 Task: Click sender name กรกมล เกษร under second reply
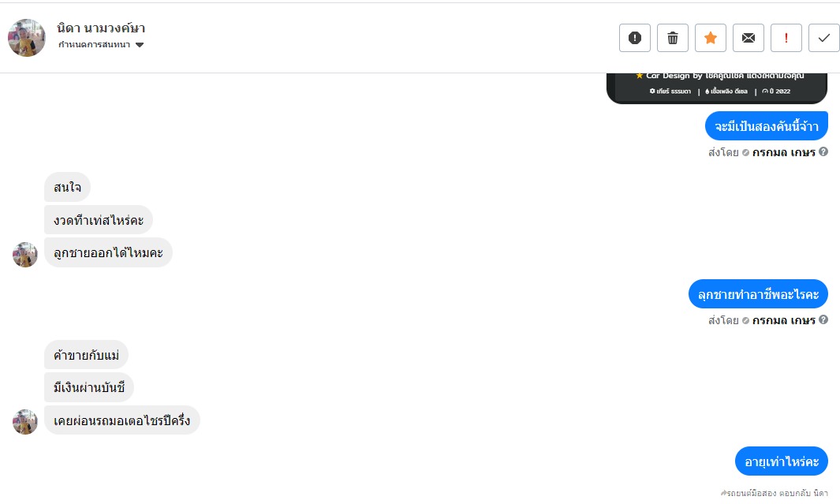783,320
